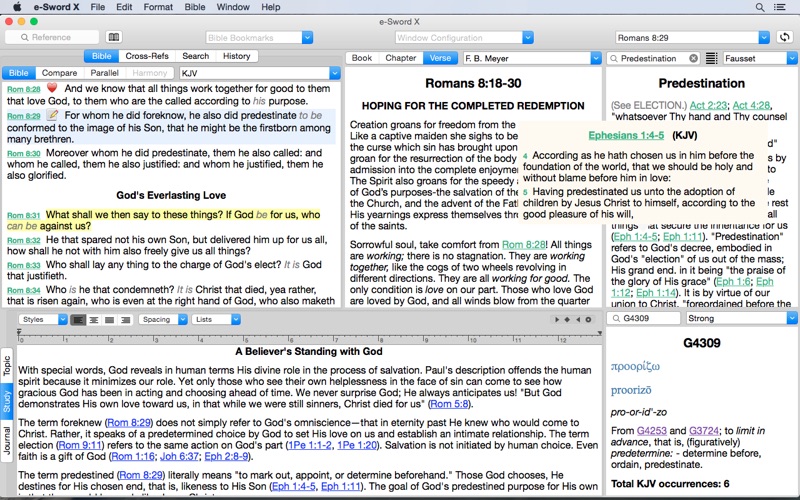Open the KJV translation dropdown

335,73
